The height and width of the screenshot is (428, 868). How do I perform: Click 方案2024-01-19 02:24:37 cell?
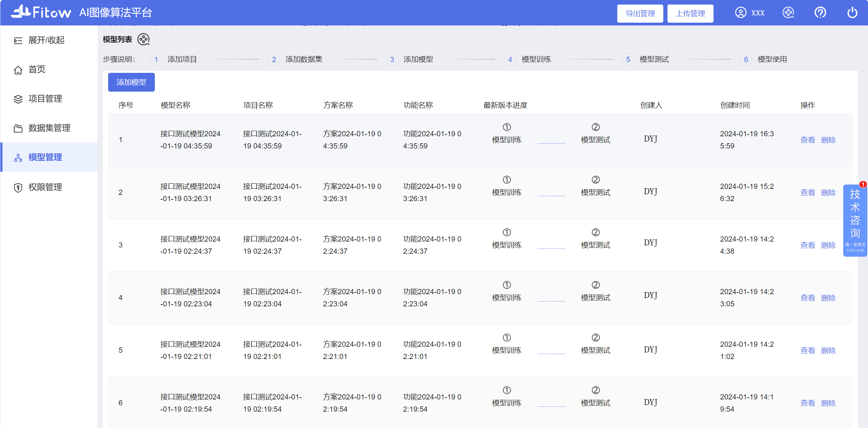[352, 245]
